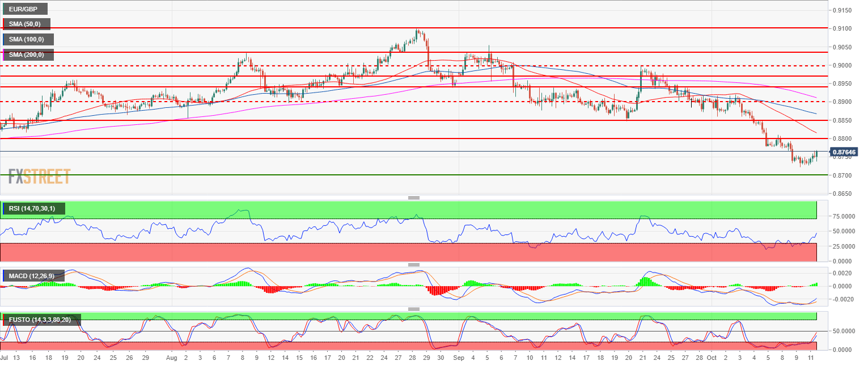The image size is (868, 365).
Task: Click the Oct label on the time axis
Action: [x=712, y=359]
